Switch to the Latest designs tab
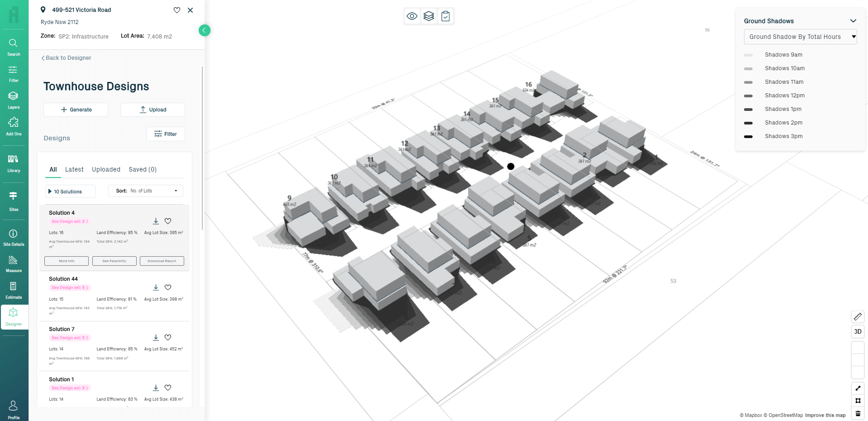This screenshot has height=421, width=868. coord(74,169)
